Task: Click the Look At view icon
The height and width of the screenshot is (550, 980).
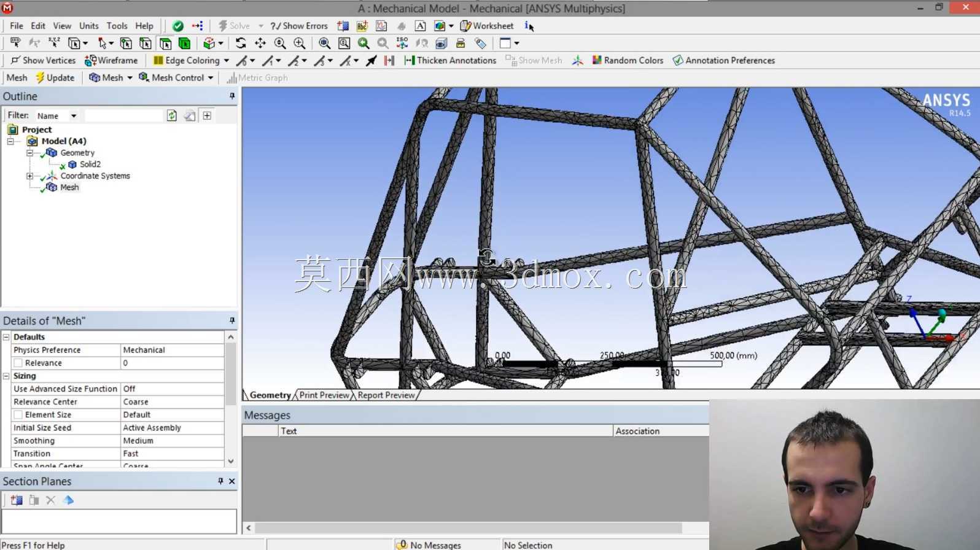Action: tap(422, 43)
